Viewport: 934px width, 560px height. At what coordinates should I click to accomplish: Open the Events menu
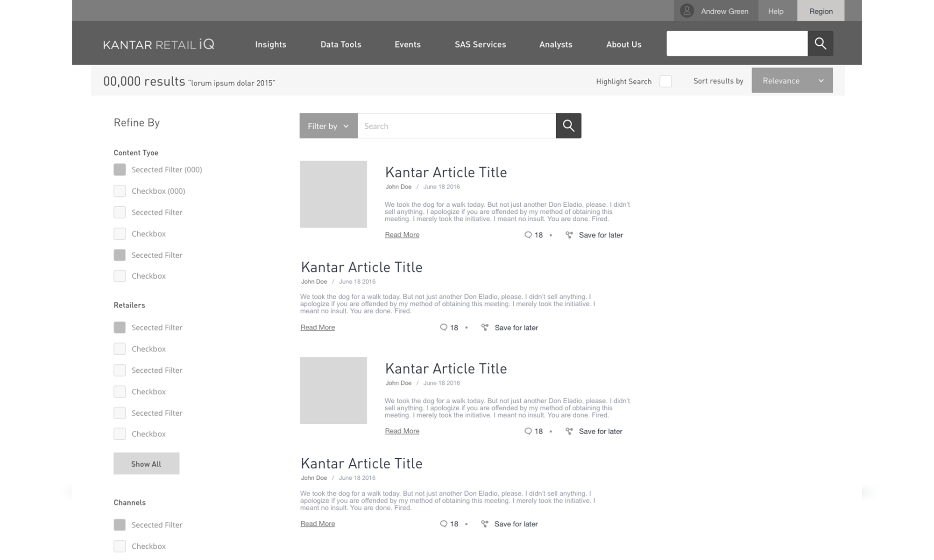(408, 44)
